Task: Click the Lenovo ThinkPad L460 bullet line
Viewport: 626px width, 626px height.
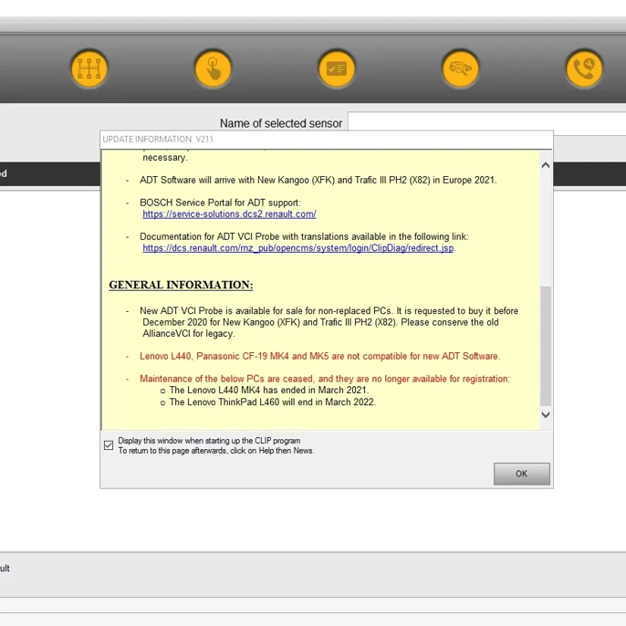Action: pos(272,402)
